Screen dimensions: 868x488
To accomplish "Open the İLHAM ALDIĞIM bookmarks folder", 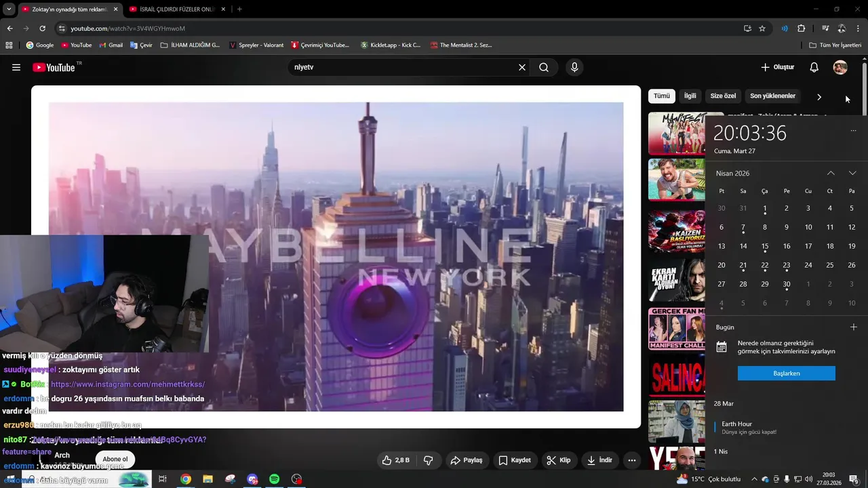I will [x=191, y=45].
